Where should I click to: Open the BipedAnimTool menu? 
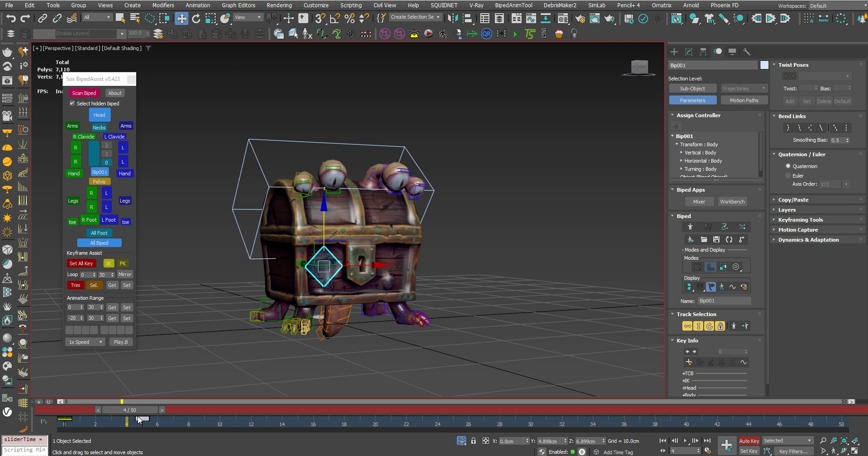tap(513, 5)
